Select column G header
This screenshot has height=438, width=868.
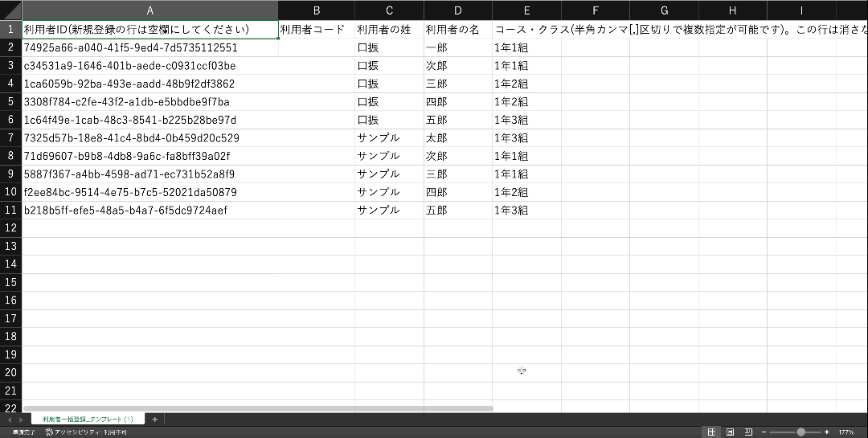[x=664, y=10]
